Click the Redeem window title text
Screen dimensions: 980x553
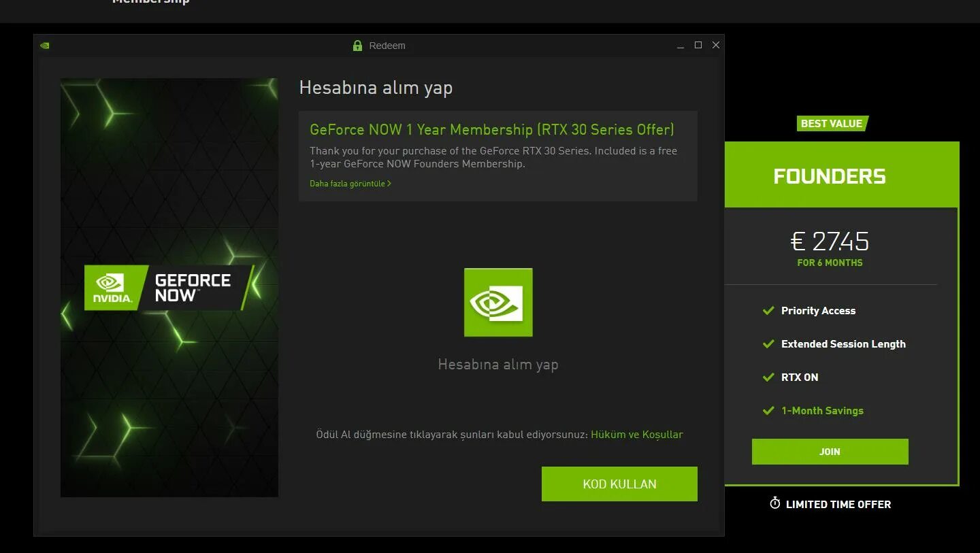tap(387, 46)
